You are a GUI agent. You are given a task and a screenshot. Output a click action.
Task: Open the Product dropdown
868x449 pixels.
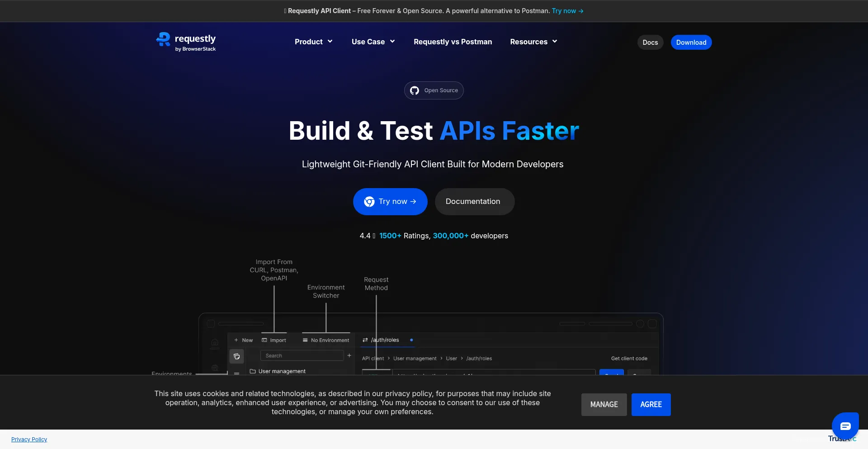(x=313, y=42)
